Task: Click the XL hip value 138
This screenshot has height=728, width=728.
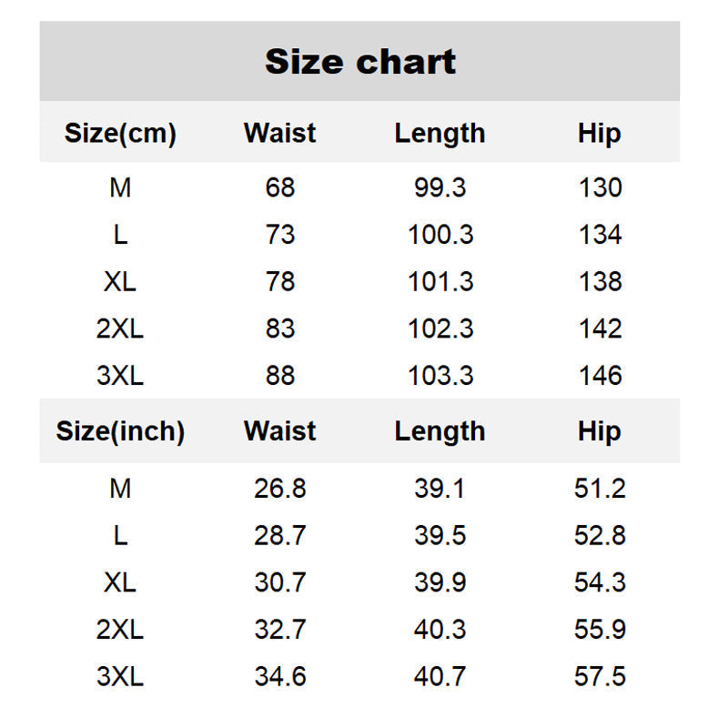Action: pyautogui.click(x=600, y=281)
